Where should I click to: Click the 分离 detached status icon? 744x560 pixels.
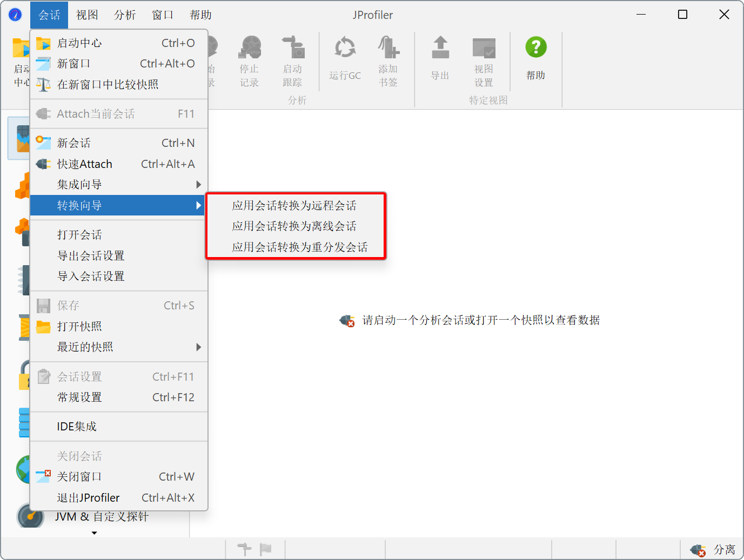pyautogui.click(x=698, y=550)
